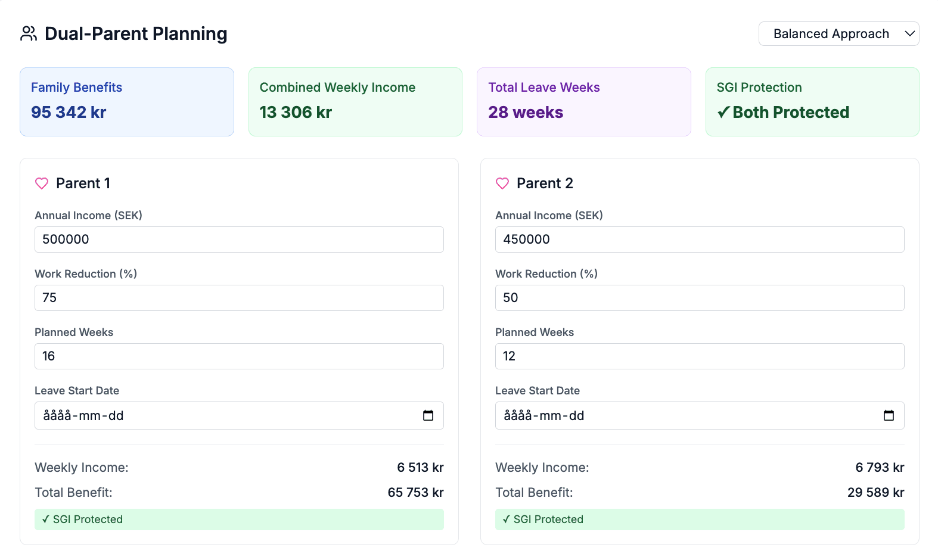
Task: Click the Family Benefits summary card
Action: (x=127, y=102)
